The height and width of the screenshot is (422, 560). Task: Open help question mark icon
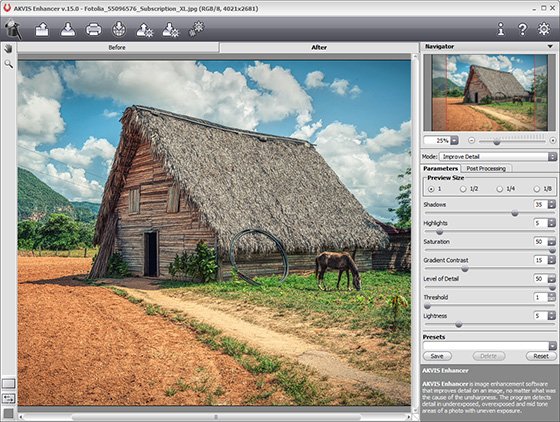point(522,29)
